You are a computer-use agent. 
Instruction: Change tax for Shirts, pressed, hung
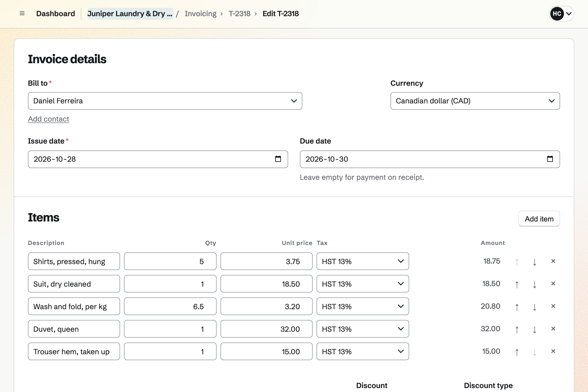(363, 261)
